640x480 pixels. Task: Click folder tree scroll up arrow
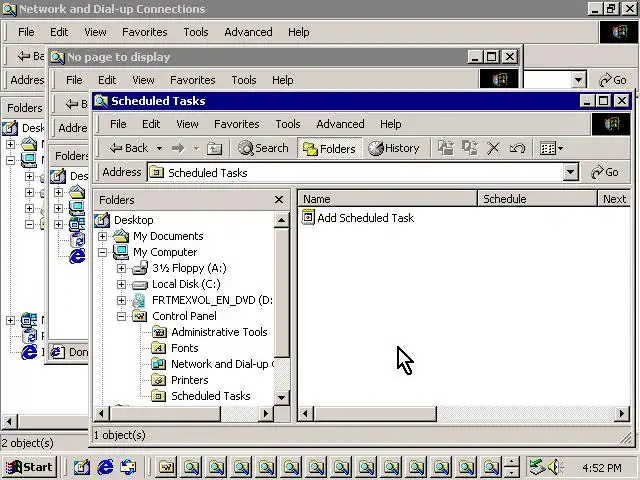coord(282,220)
